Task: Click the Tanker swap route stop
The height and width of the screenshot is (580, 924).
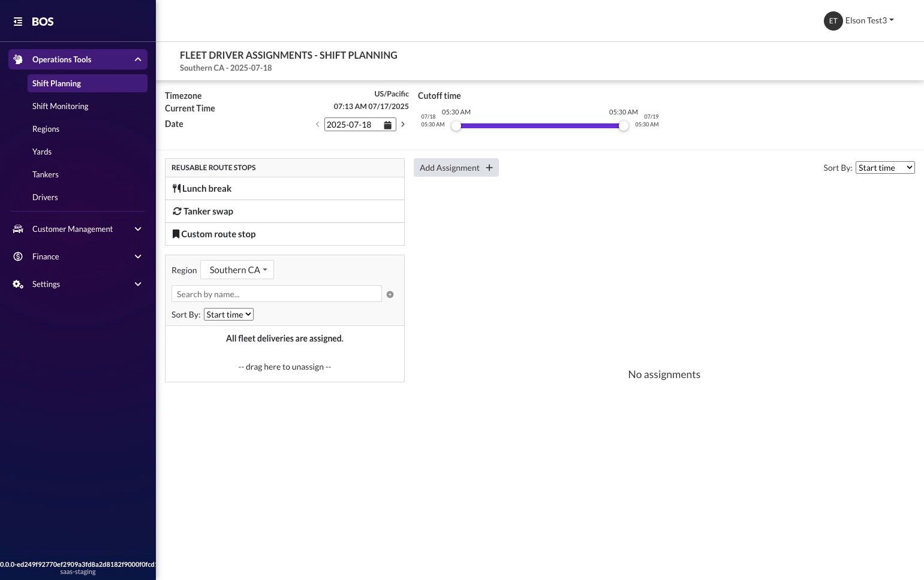Action: click(x=285, y=211)
